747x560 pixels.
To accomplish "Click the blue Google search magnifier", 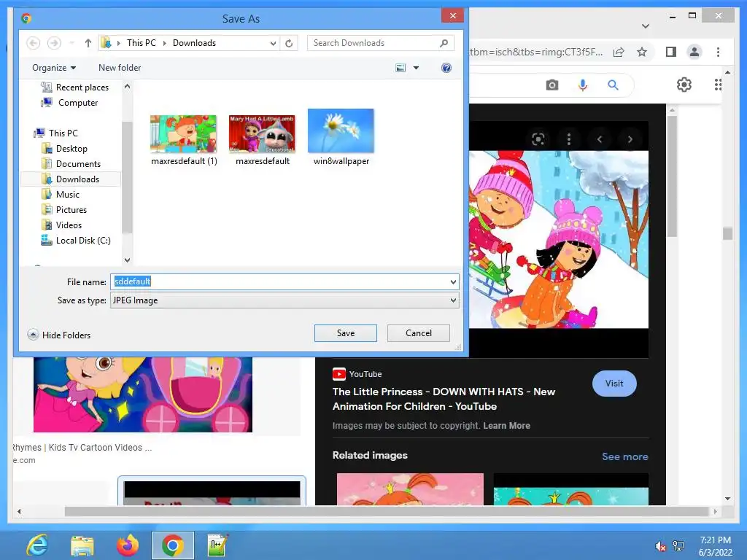I will click(613, 85).
